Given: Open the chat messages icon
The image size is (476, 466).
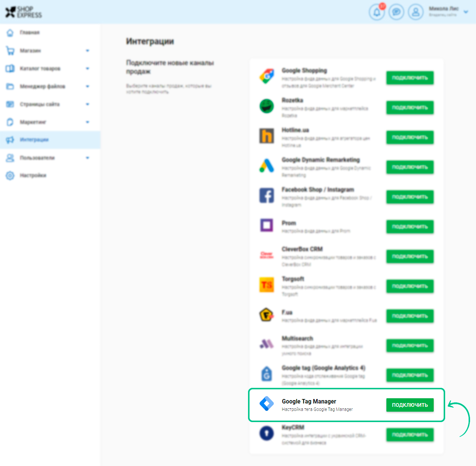Looking at the screenshot, I should click(x=396, y=12).
